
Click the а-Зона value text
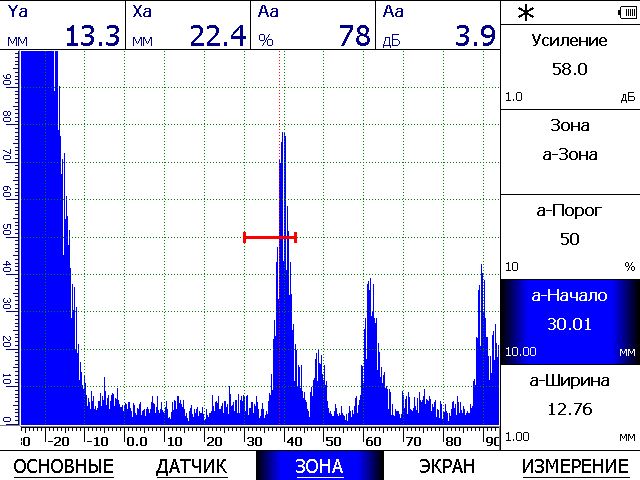(570, 154)
